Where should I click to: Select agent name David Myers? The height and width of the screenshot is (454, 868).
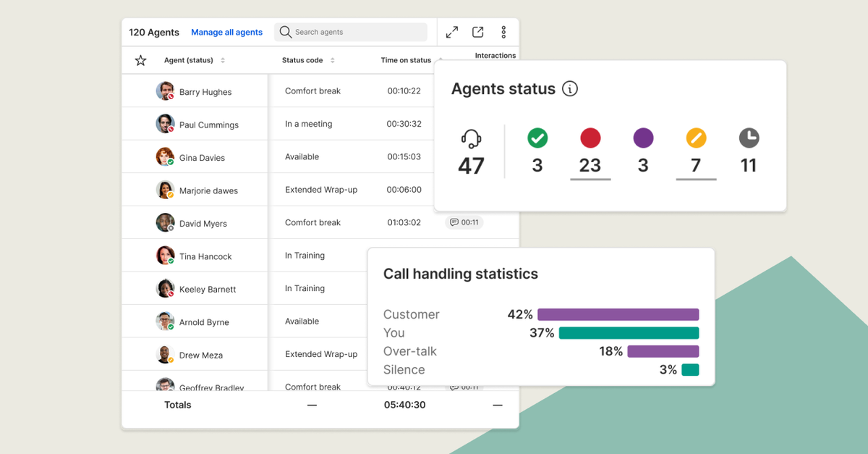203,224
